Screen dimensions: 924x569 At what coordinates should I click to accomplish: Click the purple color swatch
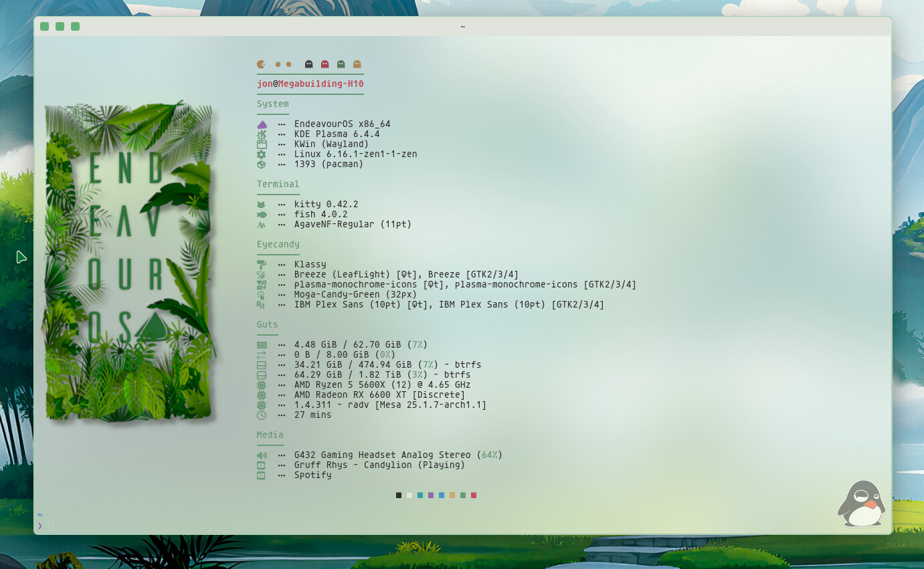(x=431, y=495)
